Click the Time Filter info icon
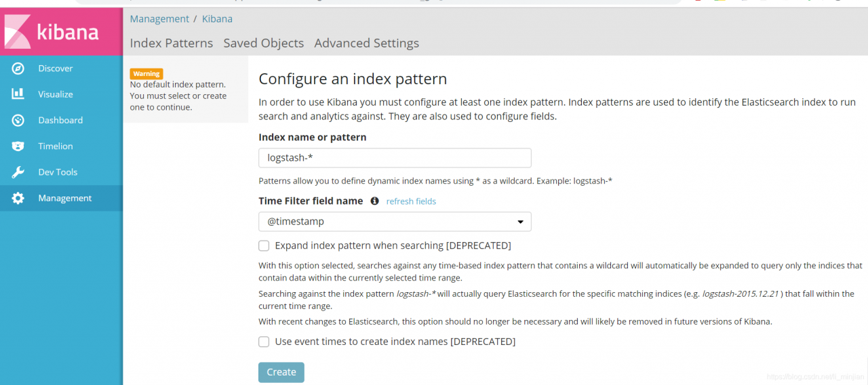Image resolution: width=868 pixels, height=385 pixels. click(374, 201)
